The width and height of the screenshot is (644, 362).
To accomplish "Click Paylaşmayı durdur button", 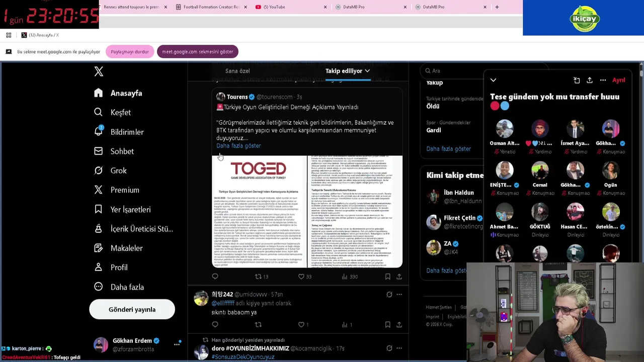I will [130, 52].
